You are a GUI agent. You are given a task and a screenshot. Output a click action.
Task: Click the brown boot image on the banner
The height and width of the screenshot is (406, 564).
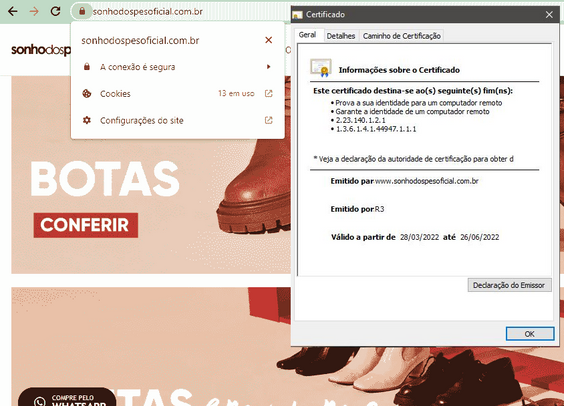254,187
